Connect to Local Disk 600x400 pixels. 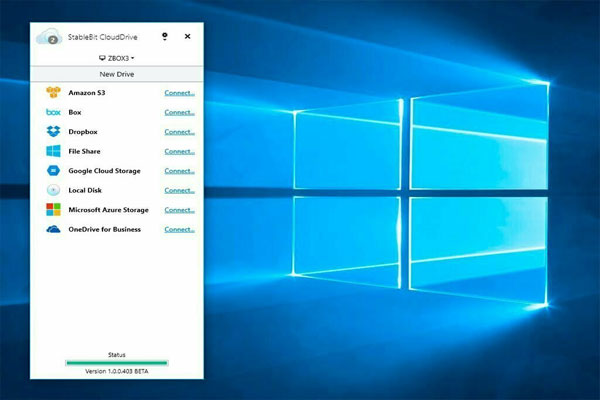point(179,191)
